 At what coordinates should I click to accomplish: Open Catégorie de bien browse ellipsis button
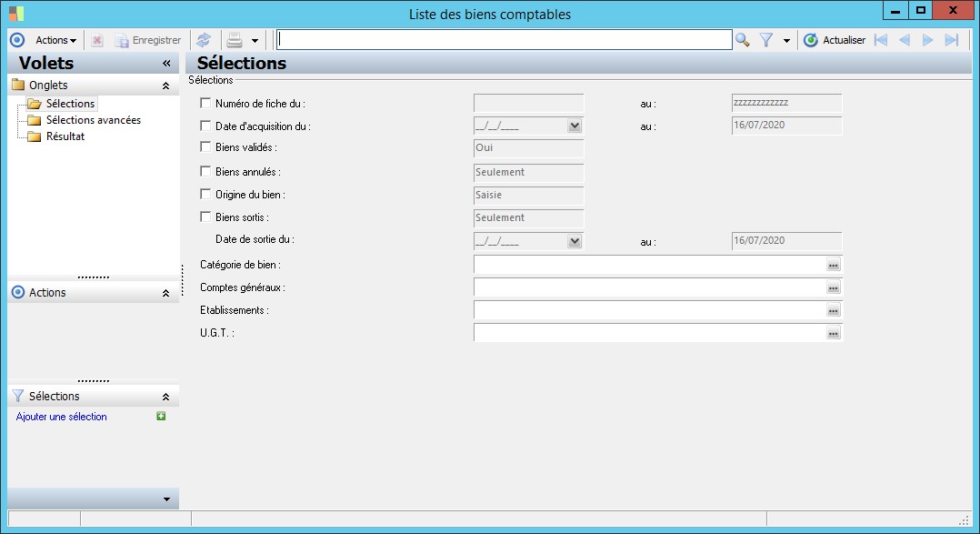(x=833, y=265)
